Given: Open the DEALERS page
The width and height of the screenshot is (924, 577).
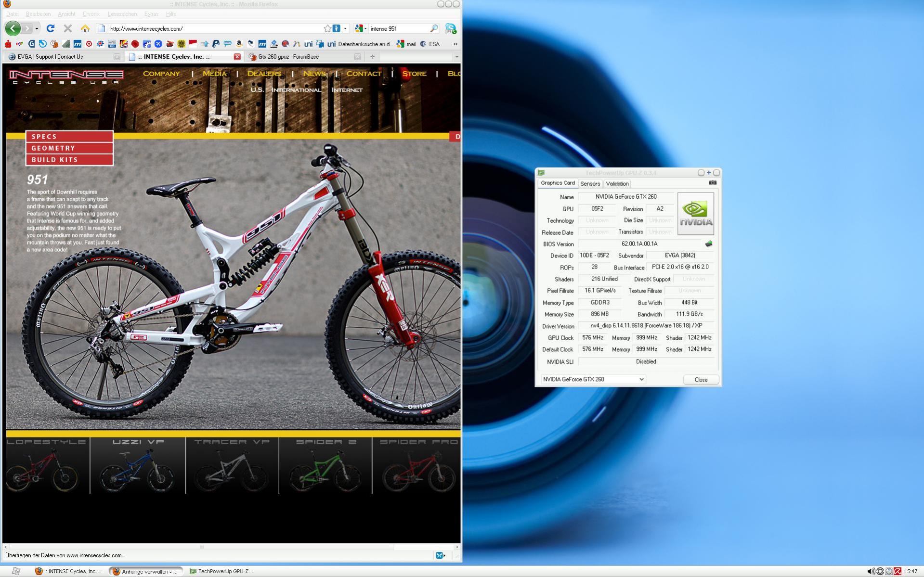Looking at the screenshot, I should point(264,74).
